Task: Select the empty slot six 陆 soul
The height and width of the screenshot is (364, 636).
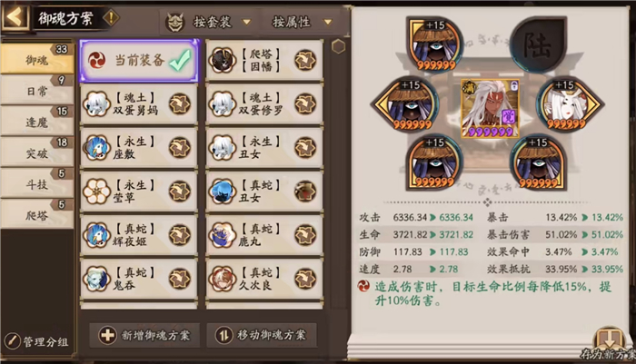Action: point(538,44)
